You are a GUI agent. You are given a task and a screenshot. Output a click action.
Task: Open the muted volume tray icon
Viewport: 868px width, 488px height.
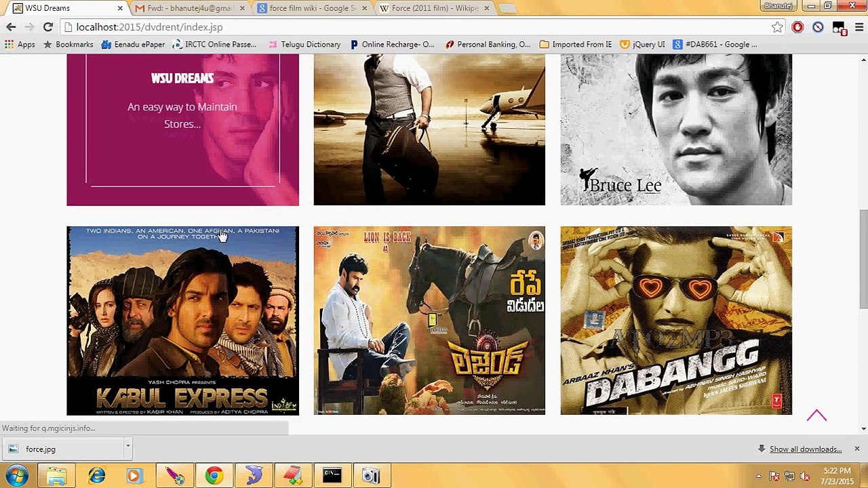click(804, 476)
